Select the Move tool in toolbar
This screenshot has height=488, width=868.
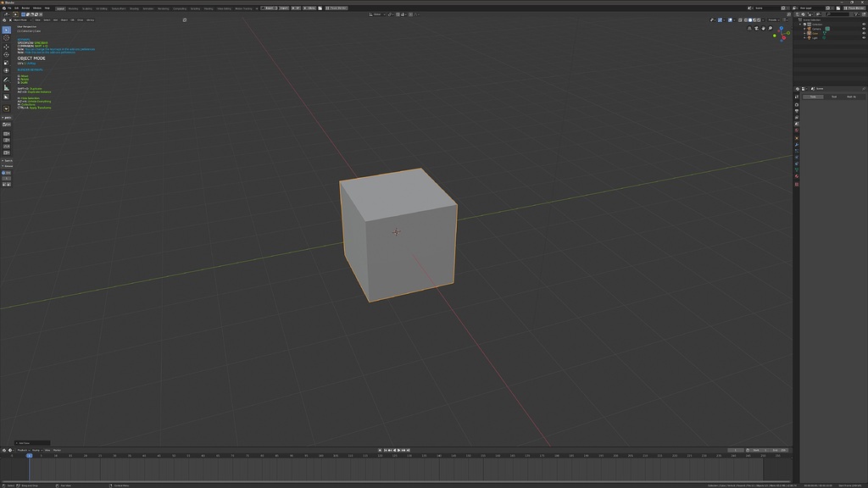coord(6,47)
